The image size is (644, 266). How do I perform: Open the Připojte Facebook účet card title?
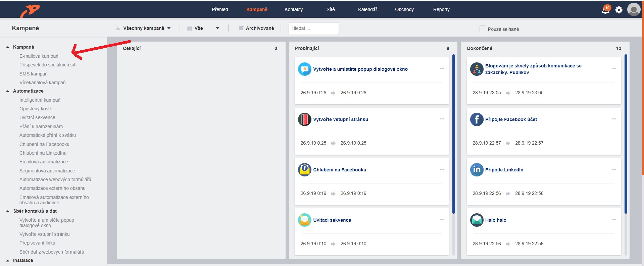[511, 119]
